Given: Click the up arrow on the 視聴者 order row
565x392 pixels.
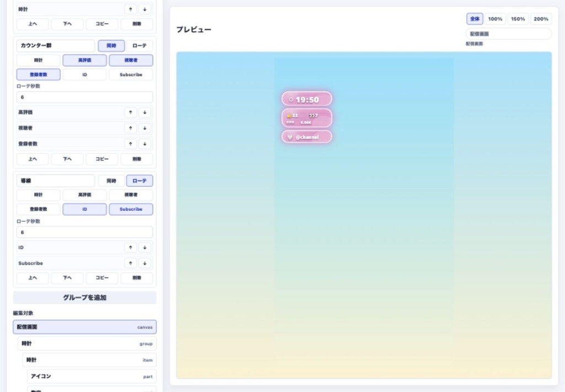Looking at the screenshot, I should click(130, 128).
